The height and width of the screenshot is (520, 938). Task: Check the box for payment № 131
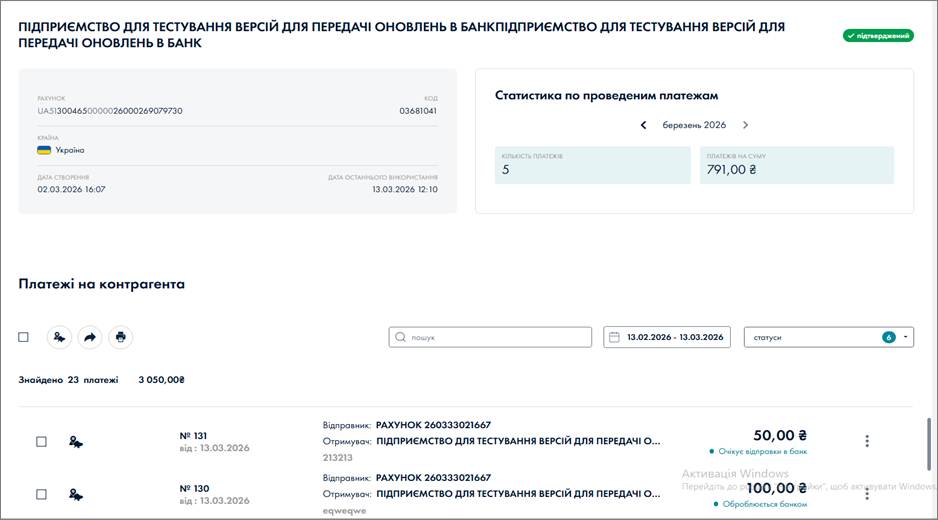click(x=41, y=442)
